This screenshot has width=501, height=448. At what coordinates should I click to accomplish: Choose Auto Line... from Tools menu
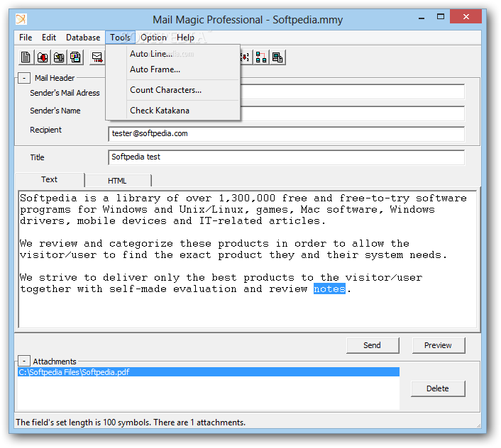coord(173,54)
